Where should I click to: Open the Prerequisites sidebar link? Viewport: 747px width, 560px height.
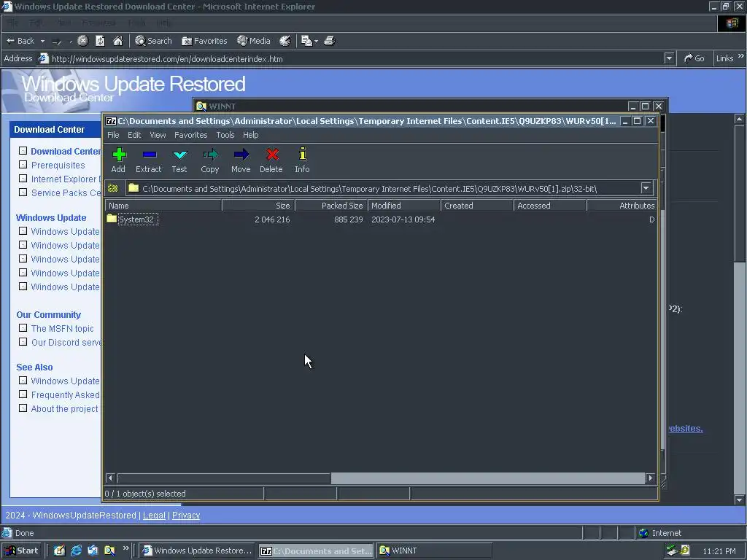click(58, 166)
